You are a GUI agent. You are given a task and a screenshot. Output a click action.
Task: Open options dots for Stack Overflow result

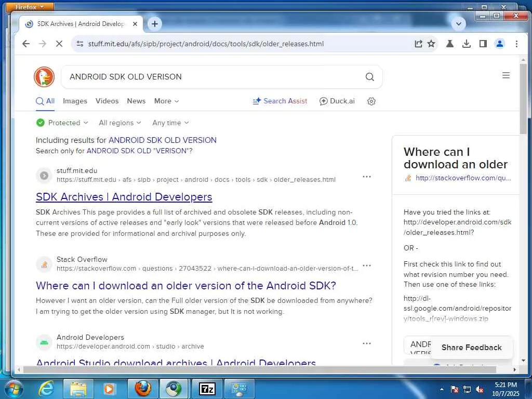(x=367, y=265)
